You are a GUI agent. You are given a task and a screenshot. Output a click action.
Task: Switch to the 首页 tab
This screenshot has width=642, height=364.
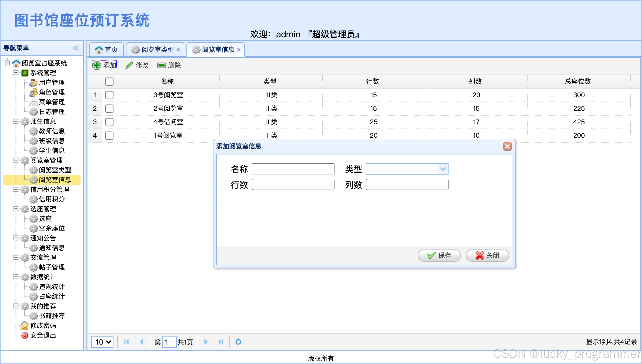point(106,50)
